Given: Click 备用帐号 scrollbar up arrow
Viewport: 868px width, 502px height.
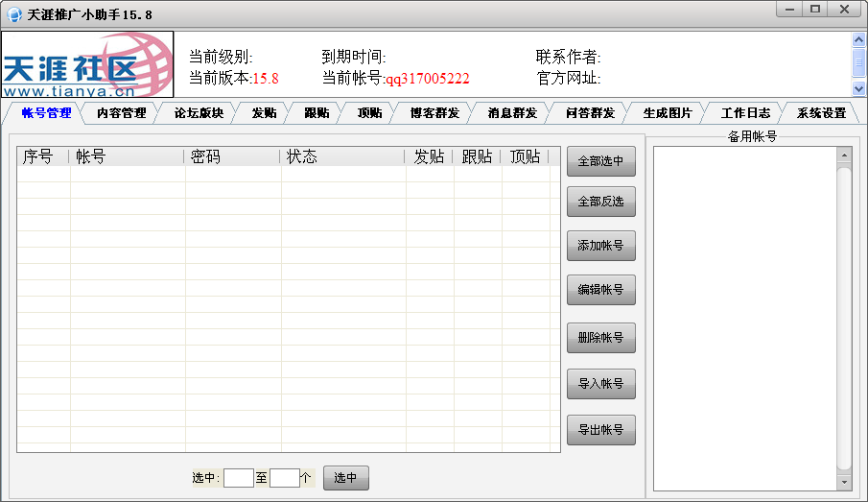Looking at the screenshot, I should pyautogui.click(x=844, y=155).
